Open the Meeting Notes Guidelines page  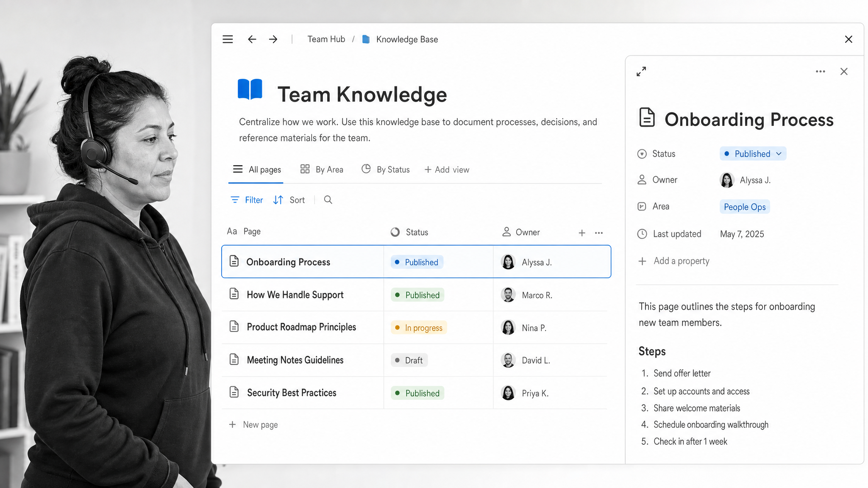pos(295,360)
